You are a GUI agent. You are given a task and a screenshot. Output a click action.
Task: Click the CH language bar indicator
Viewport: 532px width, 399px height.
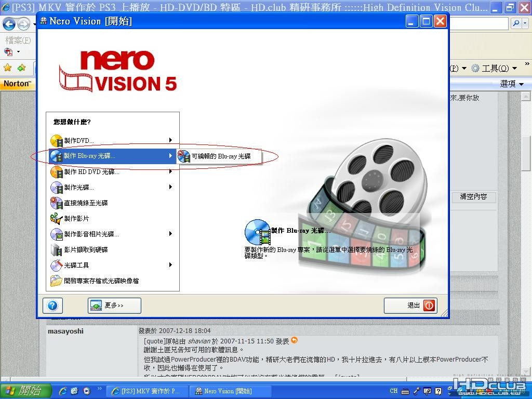coord(394,391)
